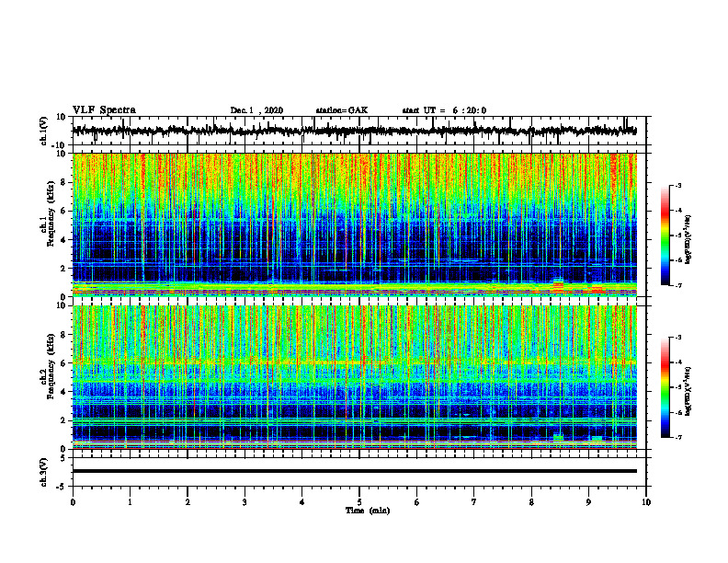This screenshot has width=728, height=563.
Task: Click time axis tick label "10"
Action: pyautogui.click(x=646, y=502)
